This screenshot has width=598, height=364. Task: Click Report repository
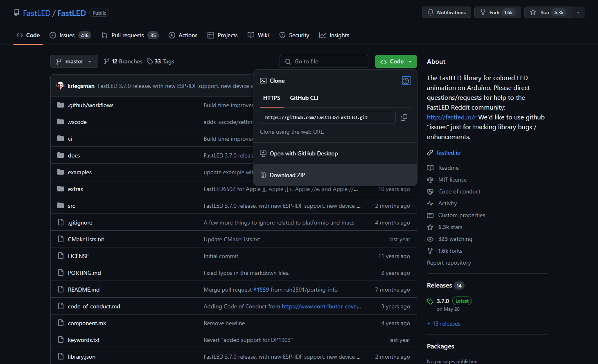tap(449, 263)
